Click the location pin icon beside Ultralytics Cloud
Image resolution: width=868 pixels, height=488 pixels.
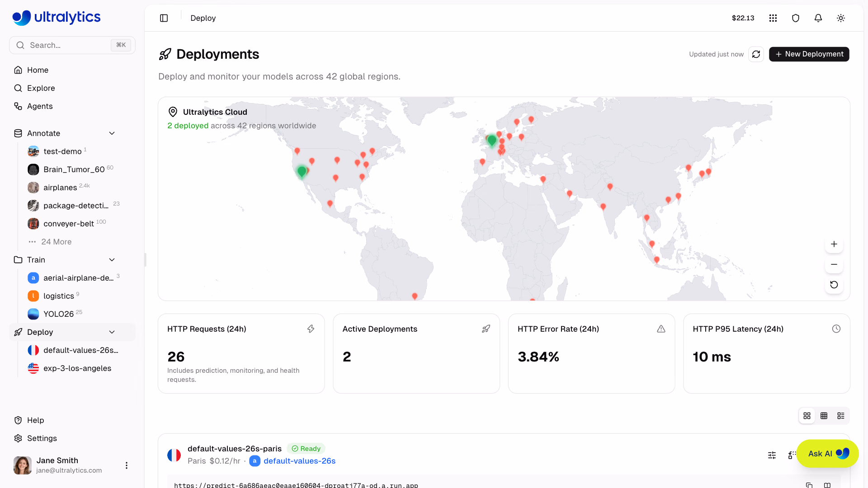click(x=173, y=112)
